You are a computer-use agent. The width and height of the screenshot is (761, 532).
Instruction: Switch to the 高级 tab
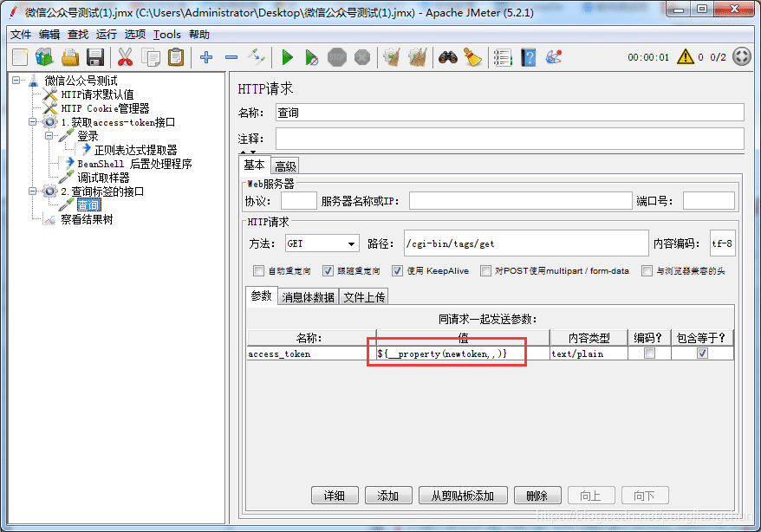pyautogui.click(x=285, y=166)
